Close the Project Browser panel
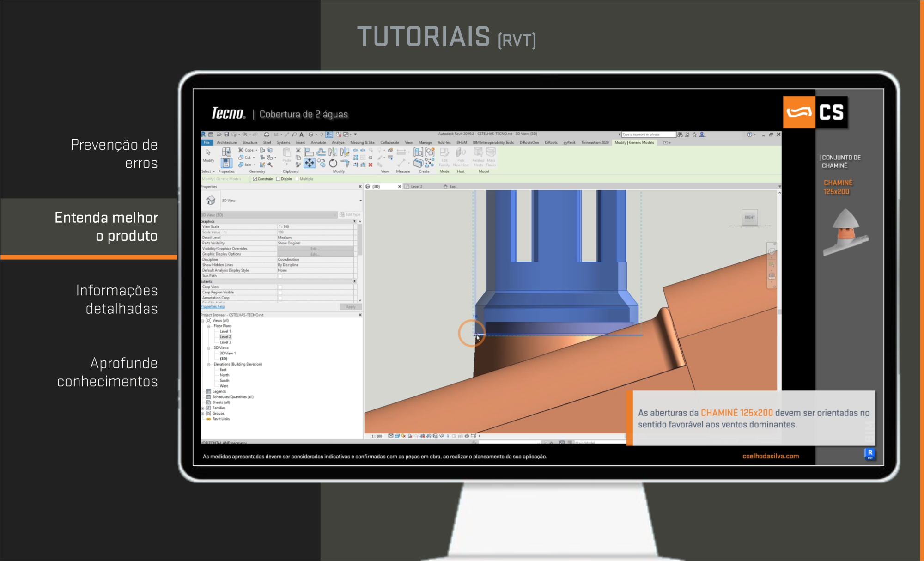Screen dimensions: 924x561 (360, 315)
